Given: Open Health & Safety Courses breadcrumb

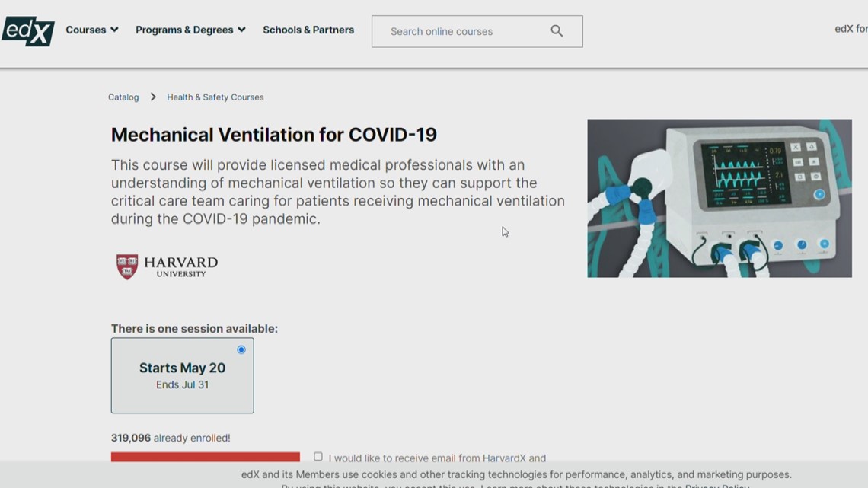Looking at the screenshot, I should tap(215, 97).
